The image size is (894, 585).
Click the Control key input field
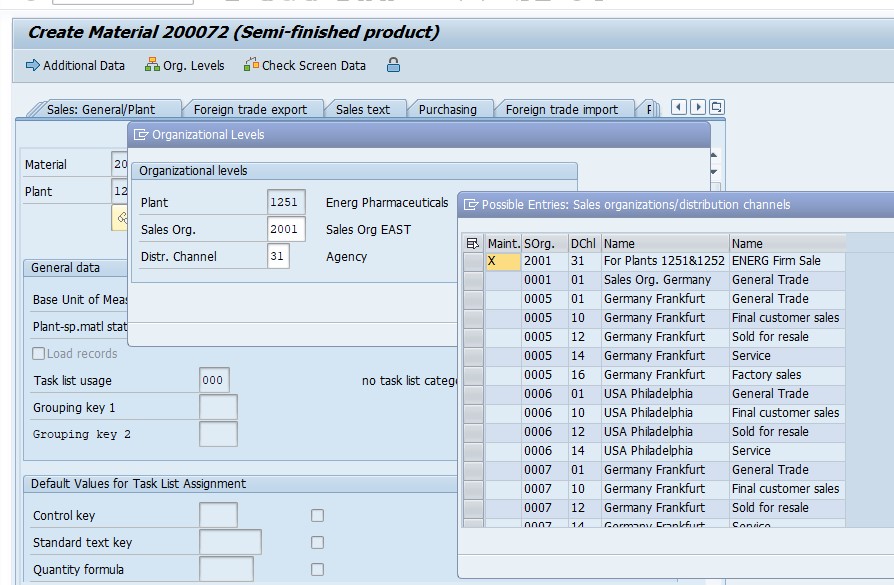click(x=218, y=515)
